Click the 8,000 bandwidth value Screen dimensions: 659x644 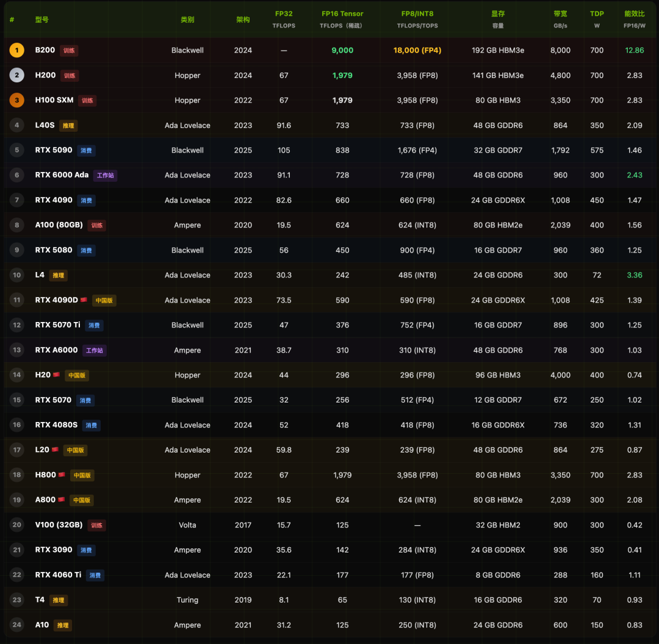coord(560,51)
